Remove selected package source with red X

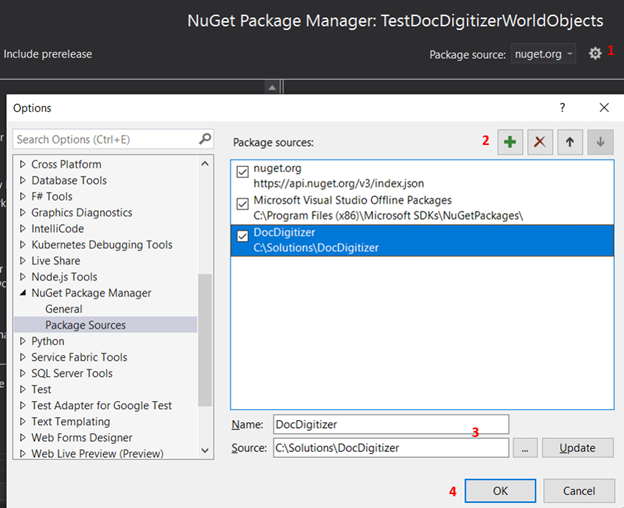pyautogui.click(x=540, y=142)
